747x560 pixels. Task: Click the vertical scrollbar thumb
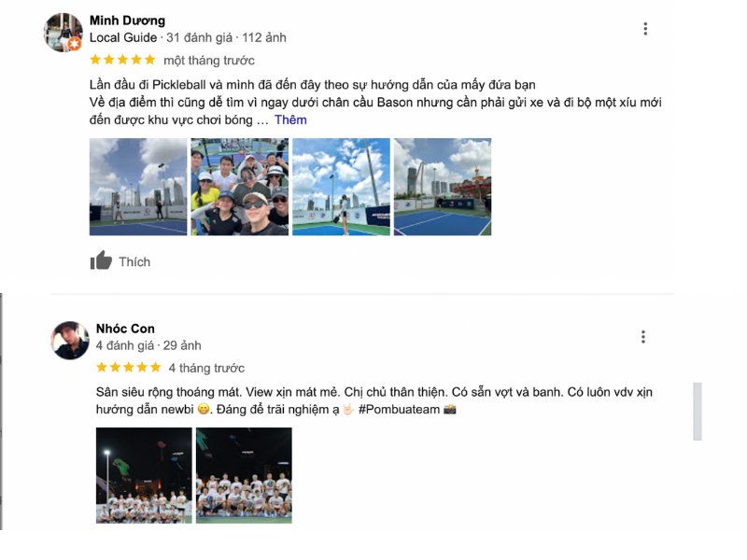pyautogui.click(x=698, y=412)
